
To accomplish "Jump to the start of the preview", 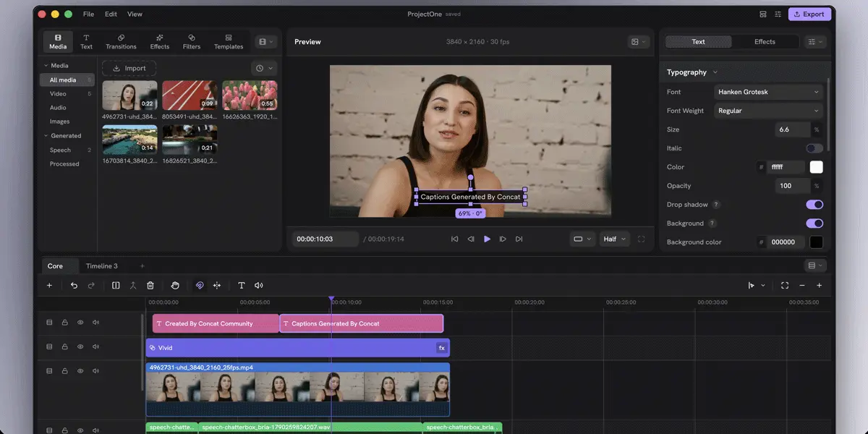I will 454,239.
